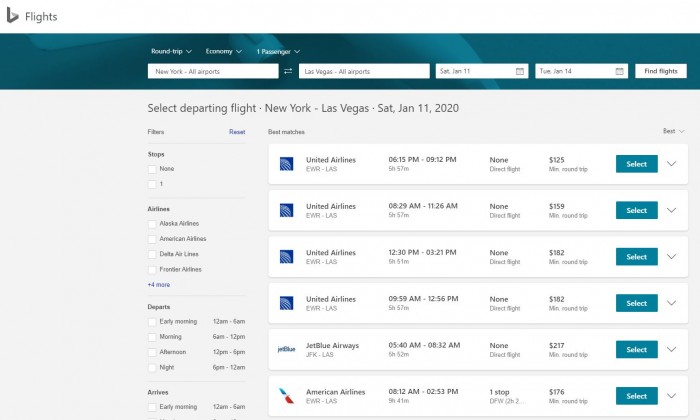Click the Bing logo icon
This screenshot has height=420, width=700.
pos(12,16)
